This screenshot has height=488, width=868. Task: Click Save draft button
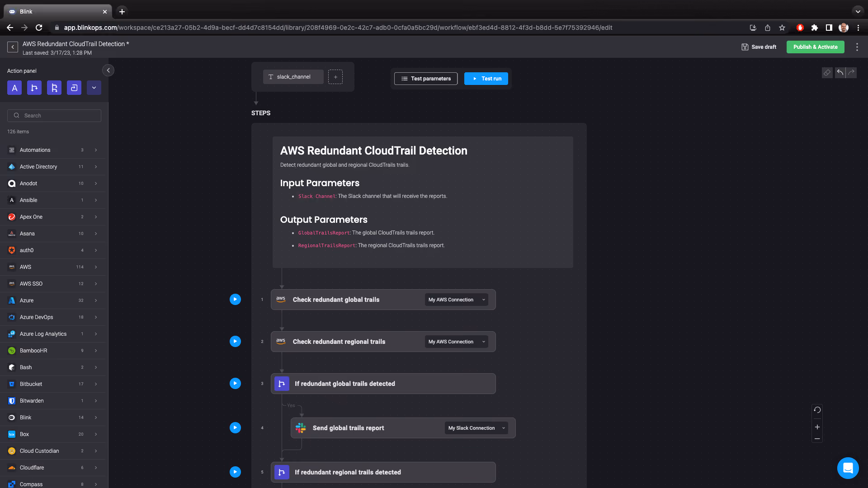click(x=759, y=47)
